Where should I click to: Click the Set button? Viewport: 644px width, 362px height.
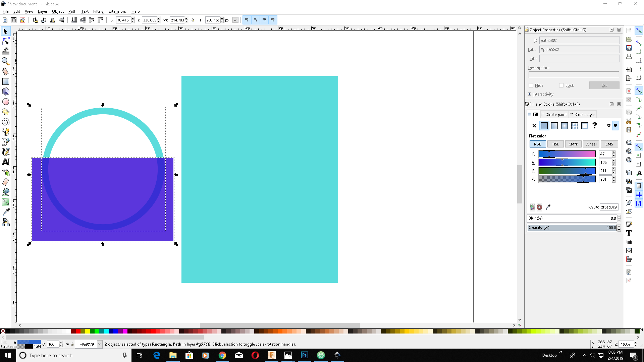tap(604, 85)
